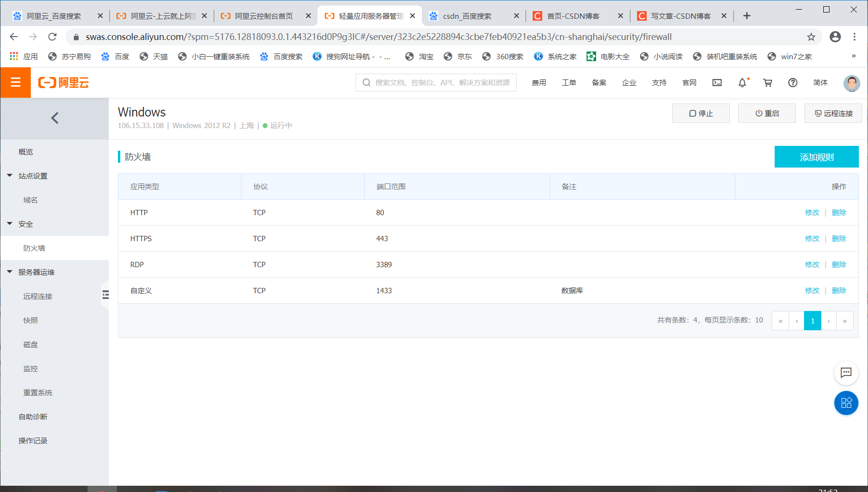Click 修改 on the RDP rule

(x=812, y=264)
